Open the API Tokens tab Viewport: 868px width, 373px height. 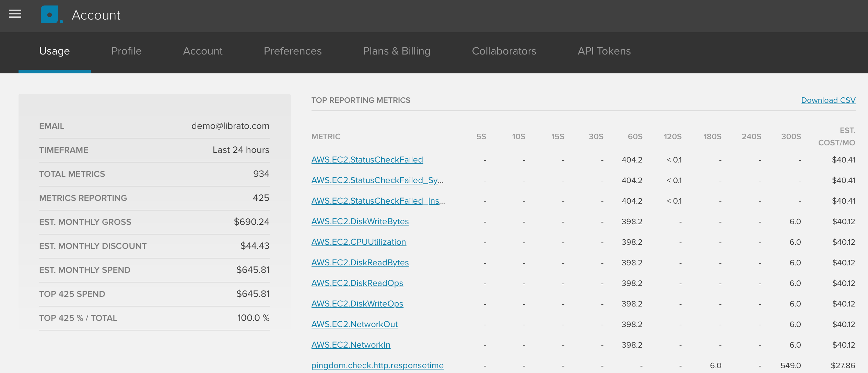pyautogui.click(x=604, y=51)
